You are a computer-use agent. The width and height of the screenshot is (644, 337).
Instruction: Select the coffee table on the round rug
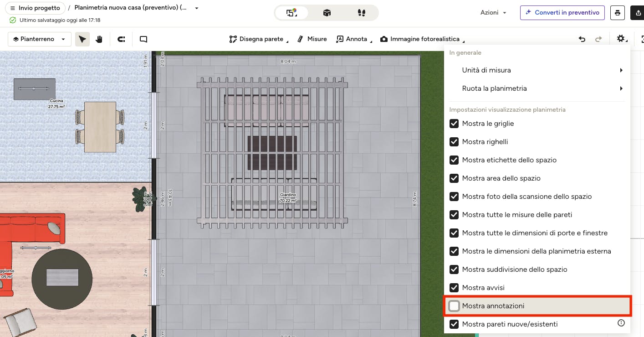click(62, 277)
